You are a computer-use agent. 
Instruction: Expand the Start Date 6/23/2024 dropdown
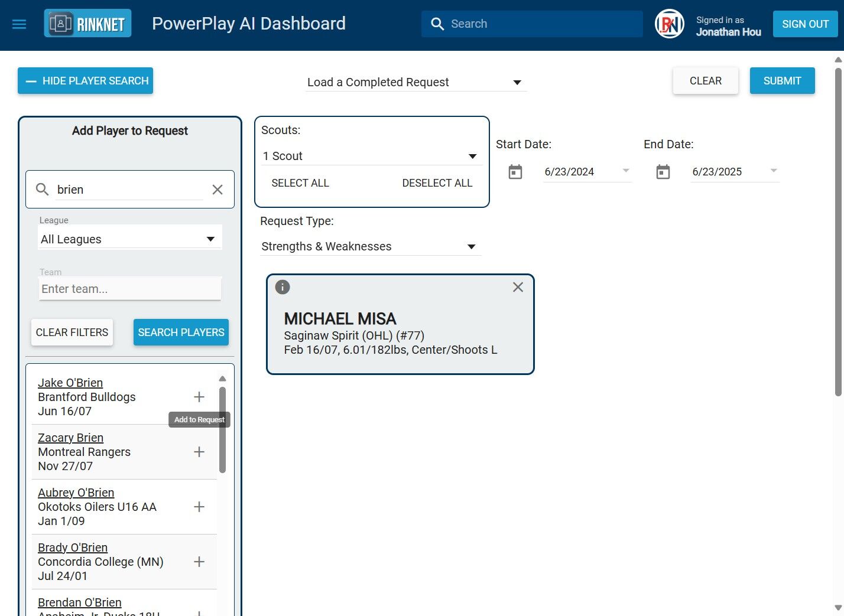click(x=626, y=171)
